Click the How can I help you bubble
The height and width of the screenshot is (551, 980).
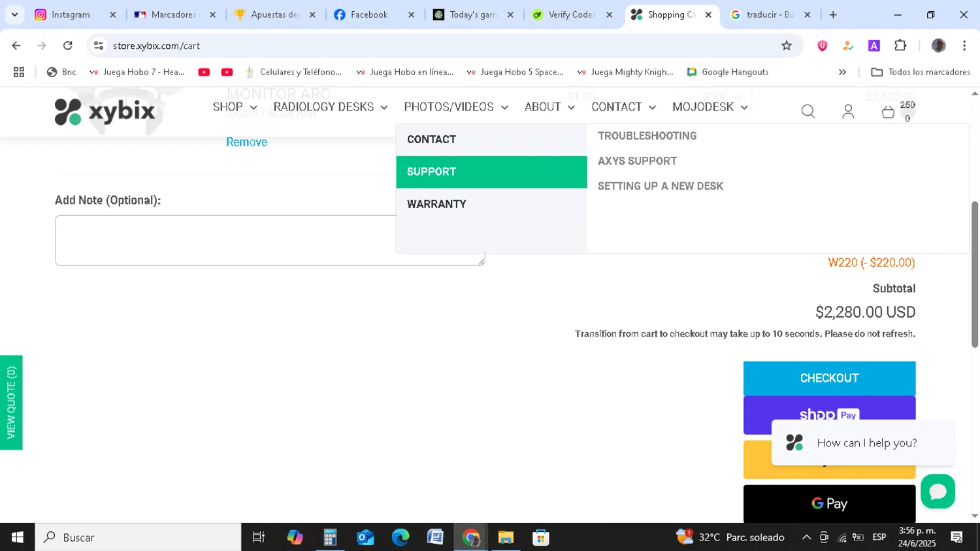pos(863,442)
